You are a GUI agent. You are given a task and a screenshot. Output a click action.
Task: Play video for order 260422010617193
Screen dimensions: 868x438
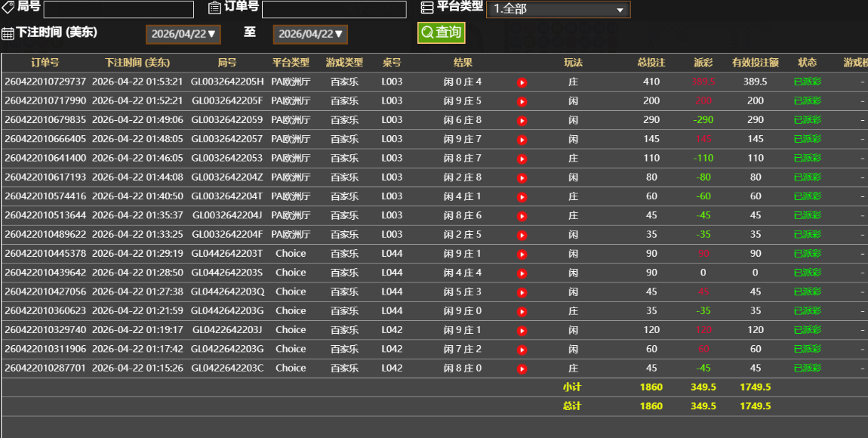(522, 178)
